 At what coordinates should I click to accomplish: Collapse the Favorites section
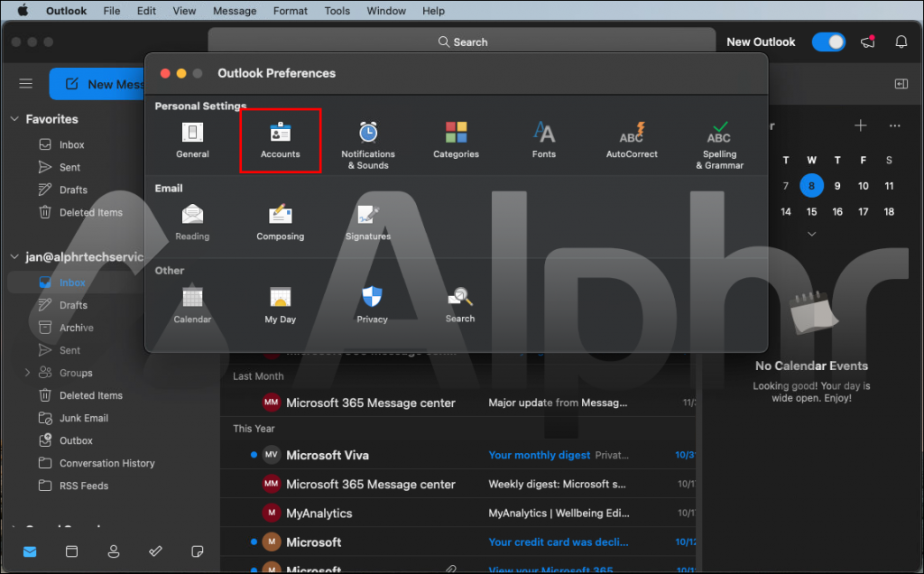pos(14,118)
